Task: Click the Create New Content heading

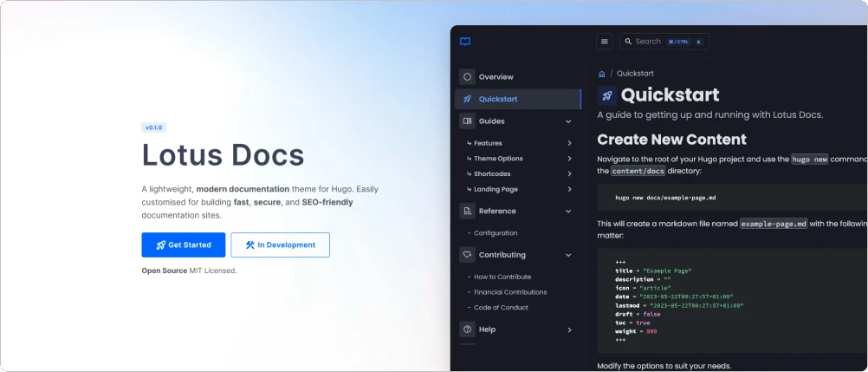Action: click(671, 140)
